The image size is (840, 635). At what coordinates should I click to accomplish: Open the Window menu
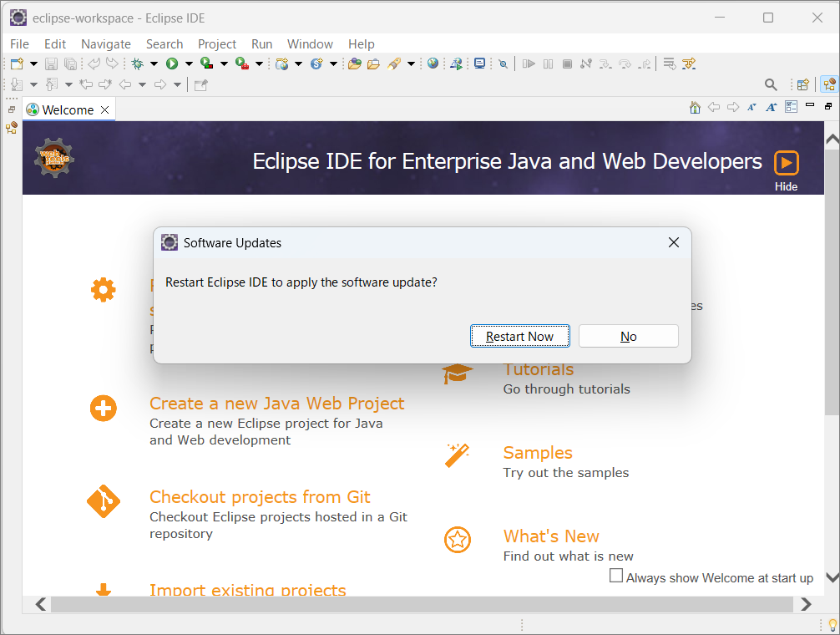310,44
